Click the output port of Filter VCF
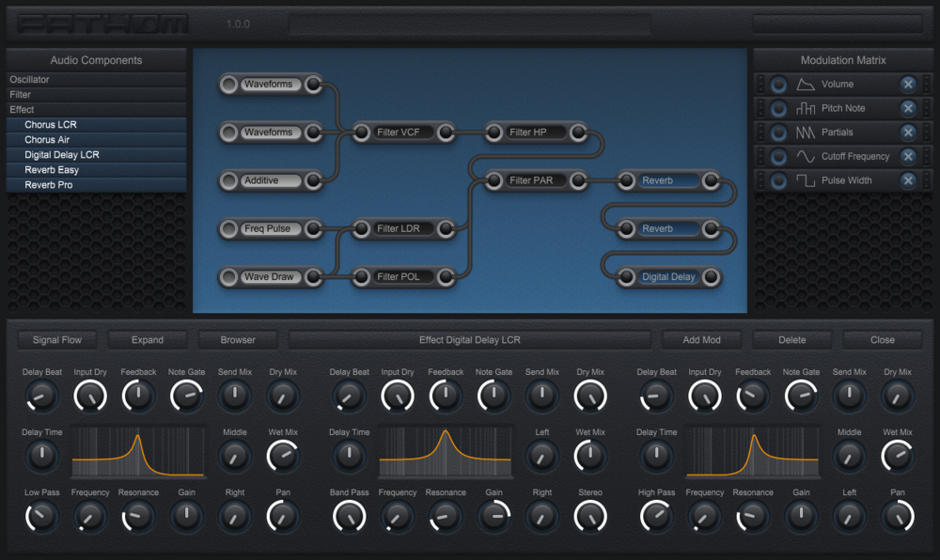Image resolution: width=940 pixels, height=560 pixels. [x=446, y=132]
